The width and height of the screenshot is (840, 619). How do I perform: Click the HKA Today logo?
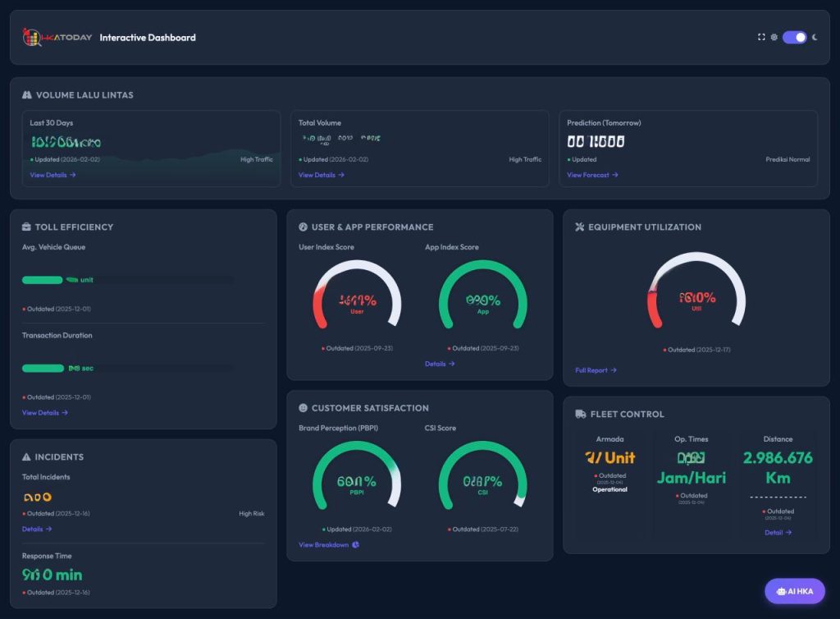55,37
